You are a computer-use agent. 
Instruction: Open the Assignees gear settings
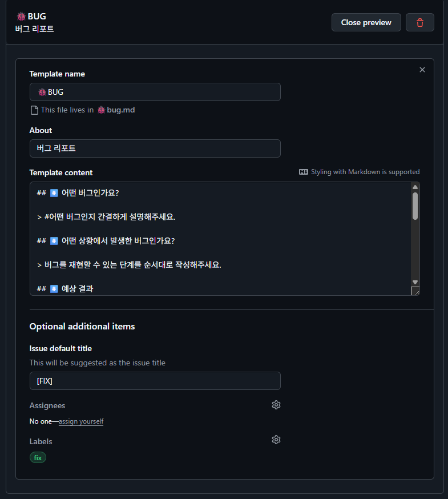(276, 405)
